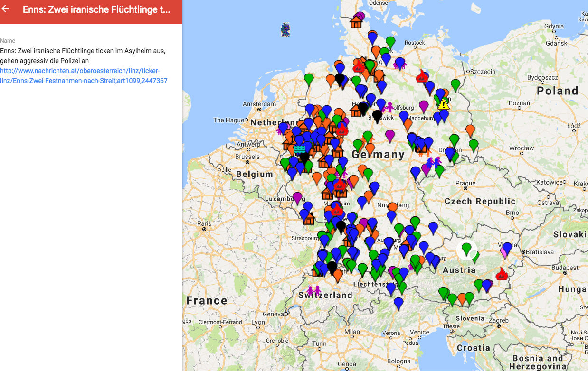
Task: Click the red fire marker in eastern Austria
Action: (502, 274)
